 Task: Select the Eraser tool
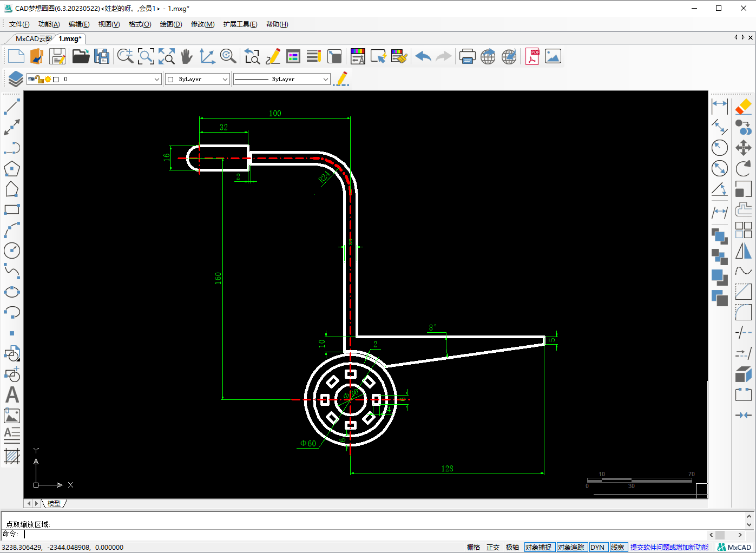744,107
